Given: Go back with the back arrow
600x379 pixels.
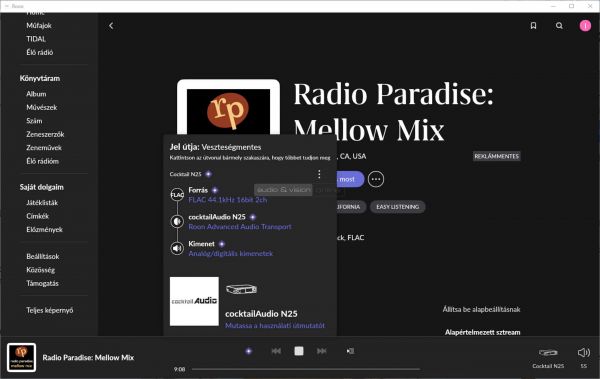Looking at the screenshot, I should [x=111, y=26].
